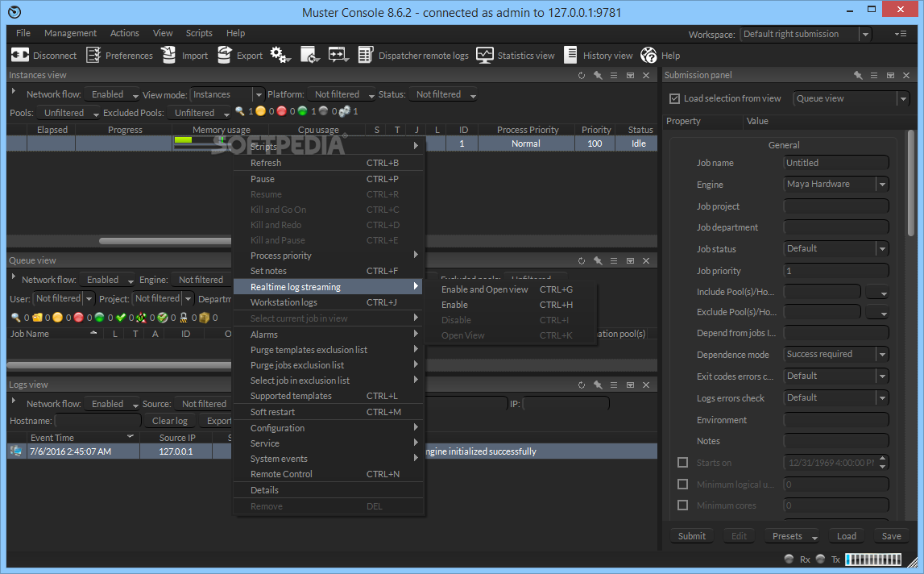Open the Configuration submenu
924x574 pixels.
click(328, 428)
